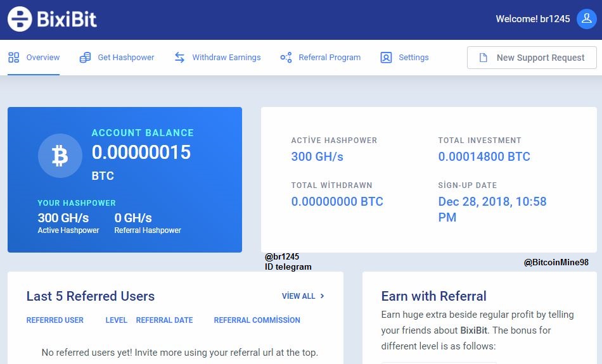Click the LEVEL column header
The height and width of the screenshot is (364, 602).
[x=117, y=320]
